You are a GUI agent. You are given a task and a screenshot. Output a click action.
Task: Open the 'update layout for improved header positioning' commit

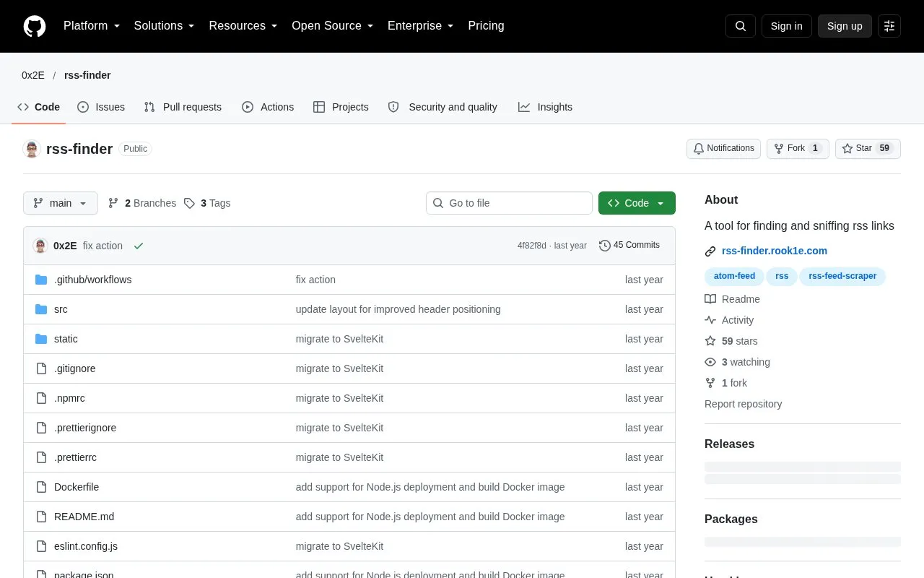point(398,309)
